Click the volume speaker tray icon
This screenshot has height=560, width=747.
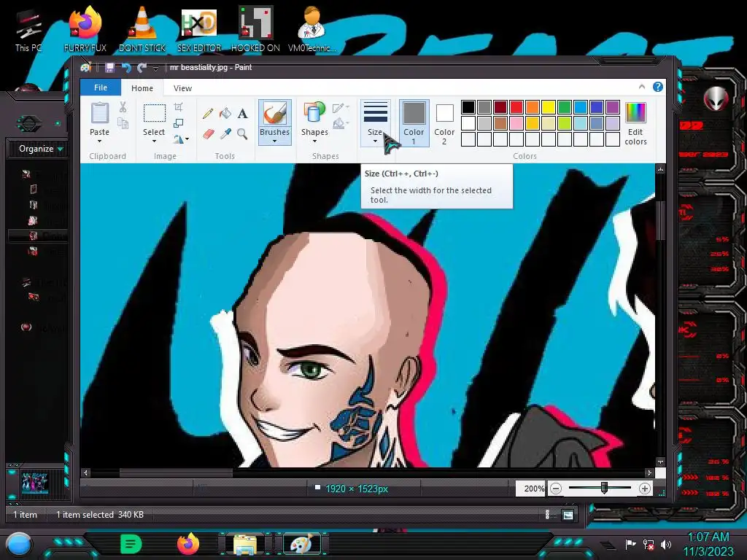coord(665,544)
